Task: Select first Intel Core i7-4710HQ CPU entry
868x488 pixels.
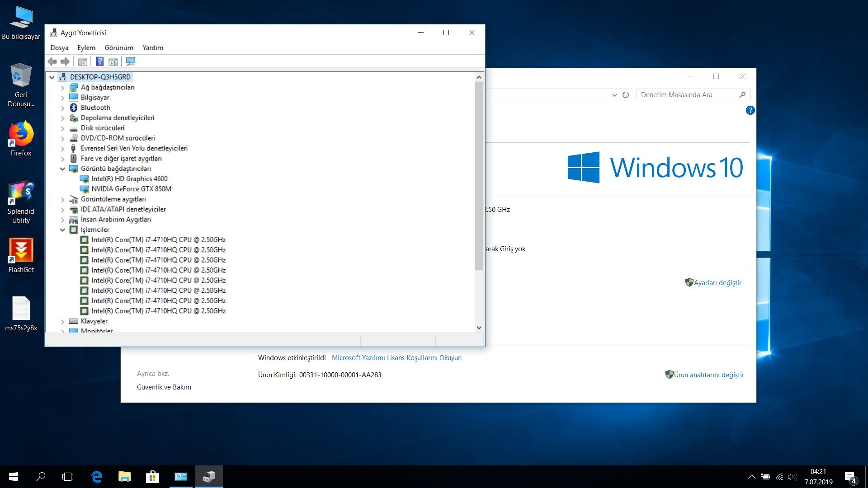Action: 158,240
